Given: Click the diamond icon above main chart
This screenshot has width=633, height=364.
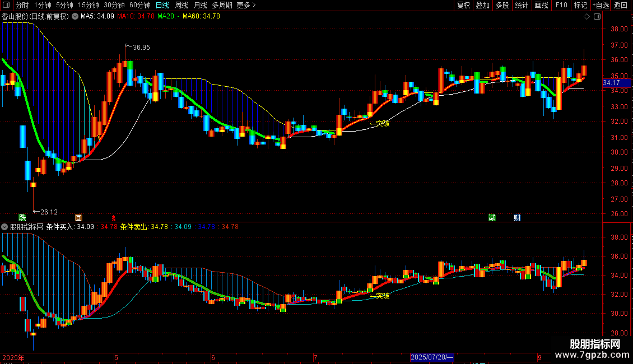Looking at the screenshot, I should [587, 16].
